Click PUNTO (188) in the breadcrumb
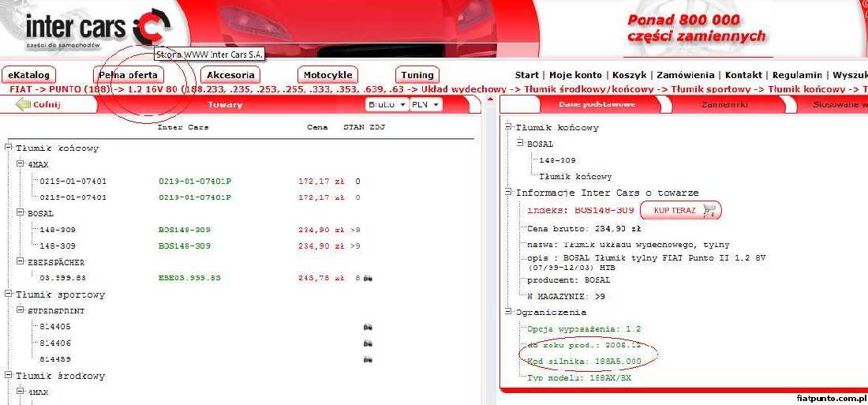 (80, 89)
